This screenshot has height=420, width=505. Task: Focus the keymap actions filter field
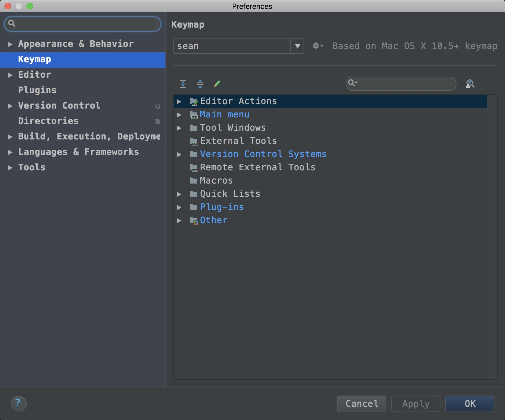pos(401,84)
